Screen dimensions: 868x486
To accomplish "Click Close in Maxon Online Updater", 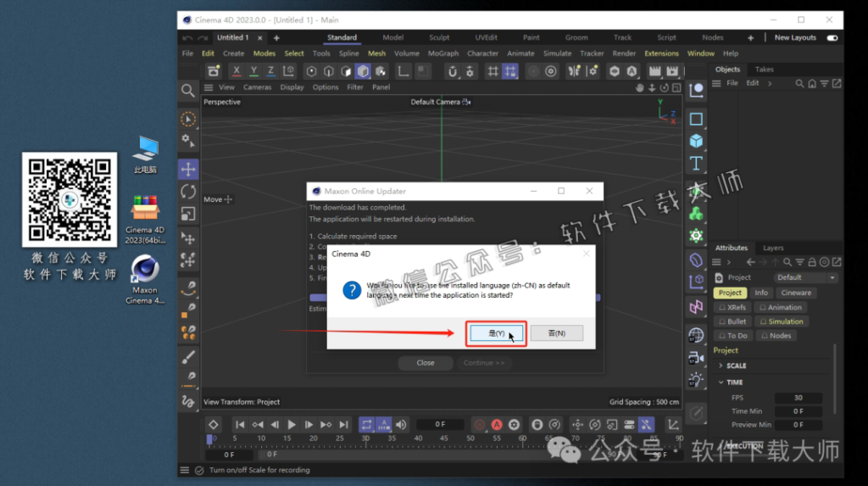I will [426, 362].
